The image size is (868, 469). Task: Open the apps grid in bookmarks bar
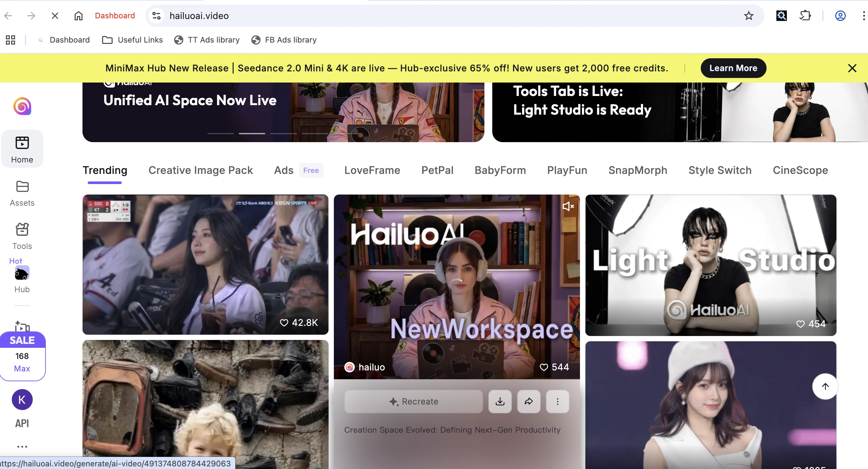(10, 40)
